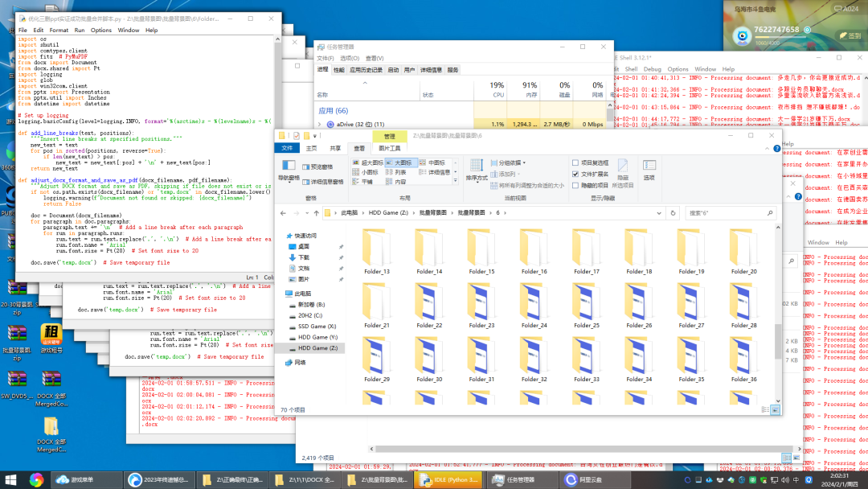The width and height of the screenshot is (868, 489).
Task: Click the Explorer help question mark icon
Action: click(x=776, y=149)
